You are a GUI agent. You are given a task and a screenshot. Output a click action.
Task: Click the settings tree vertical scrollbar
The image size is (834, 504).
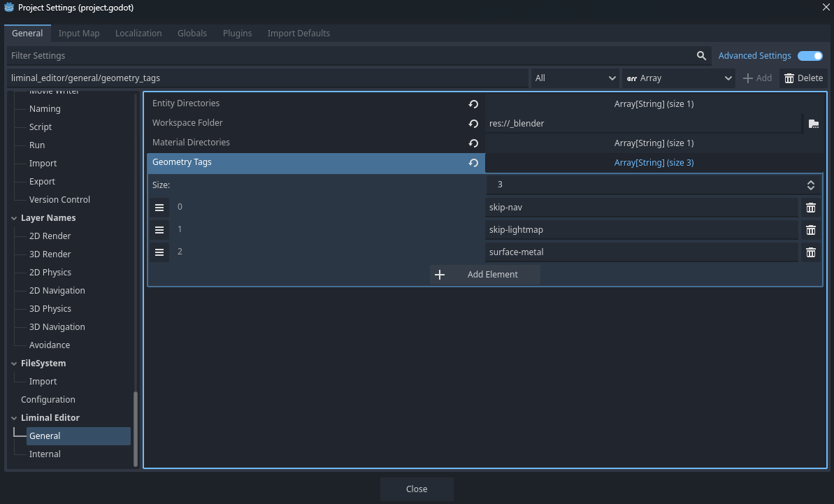[x=136, y=429]
